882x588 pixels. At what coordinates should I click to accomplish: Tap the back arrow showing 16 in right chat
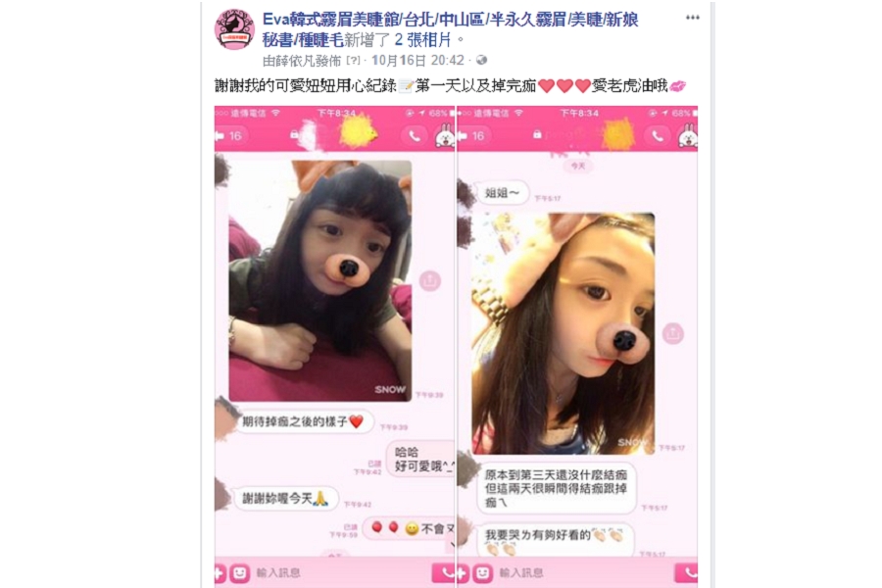click(471, 135)
